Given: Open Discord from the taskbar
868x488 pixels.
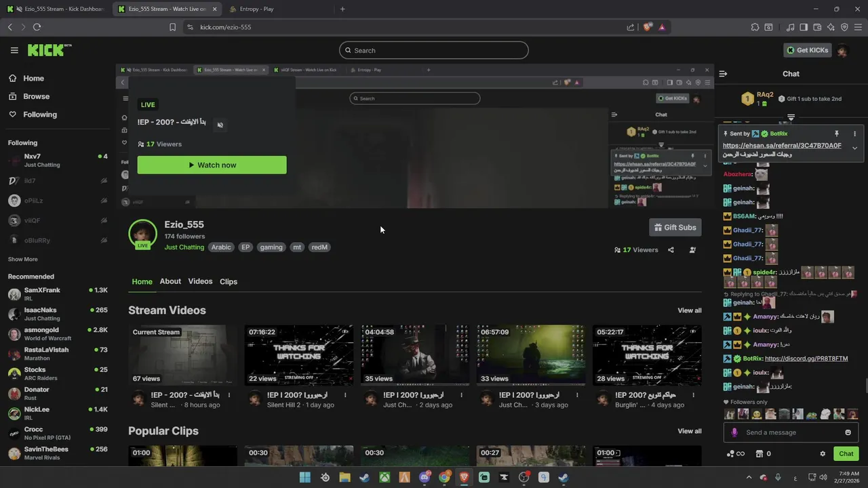Looking at the screenshot, I should click(x=425, y=477).
